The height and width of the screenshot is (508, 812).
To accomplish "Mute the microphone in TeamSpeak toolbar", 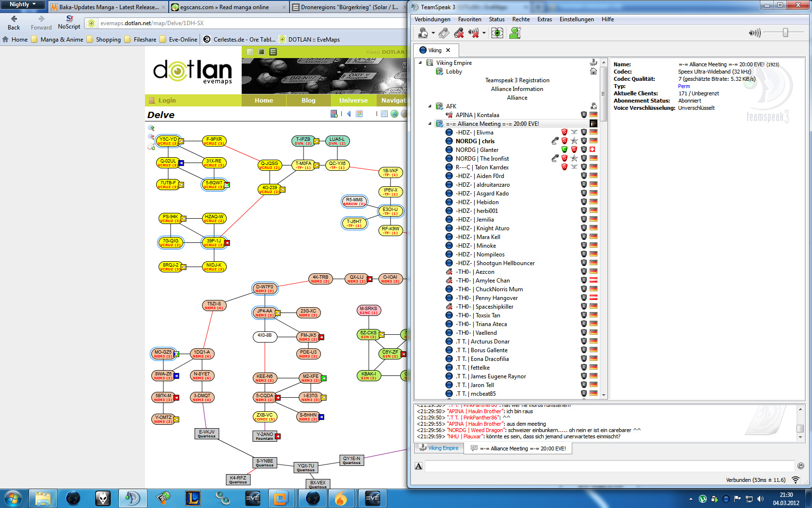I will pos(459,33).
